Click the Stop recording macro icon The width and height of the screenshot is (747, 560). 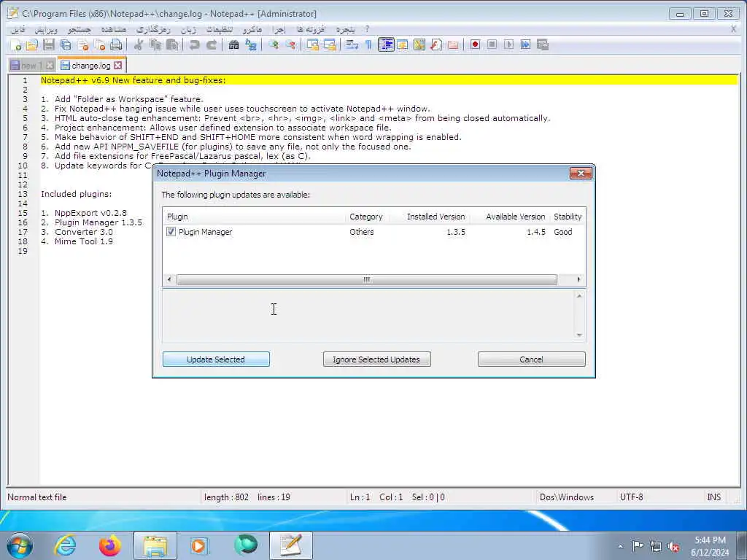(x=492, y=44)
